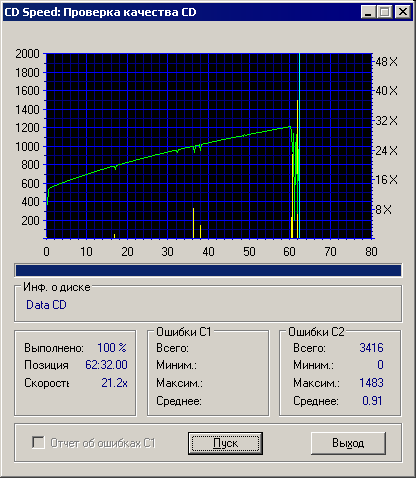Close the CD Speed window
Image resolution: width=416 pixels, height=478 pixels.
pos(403,12)
